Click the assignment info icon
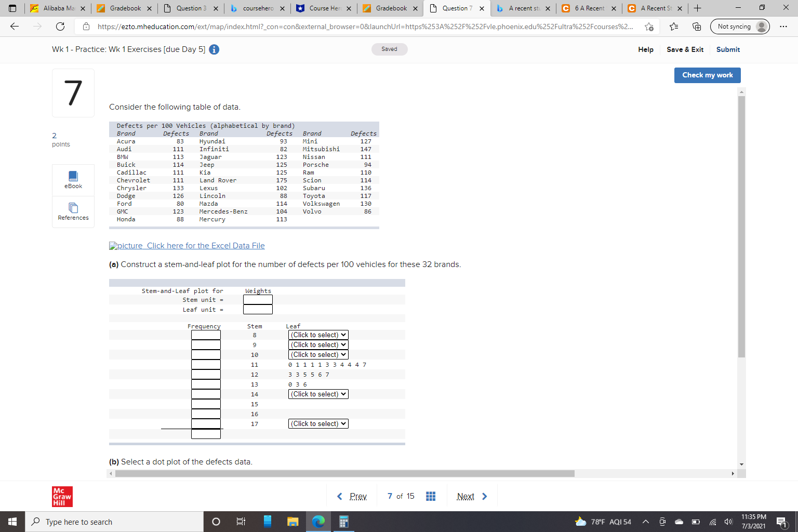Viewport: 798px width, 532px height. coord(213,49)
